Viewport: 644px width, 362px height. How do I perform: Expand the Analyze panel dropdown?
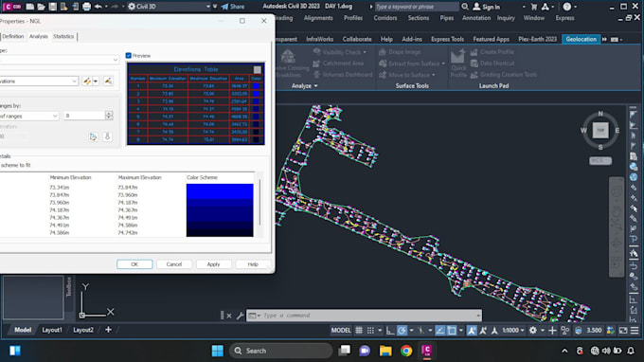click(304, 86)
